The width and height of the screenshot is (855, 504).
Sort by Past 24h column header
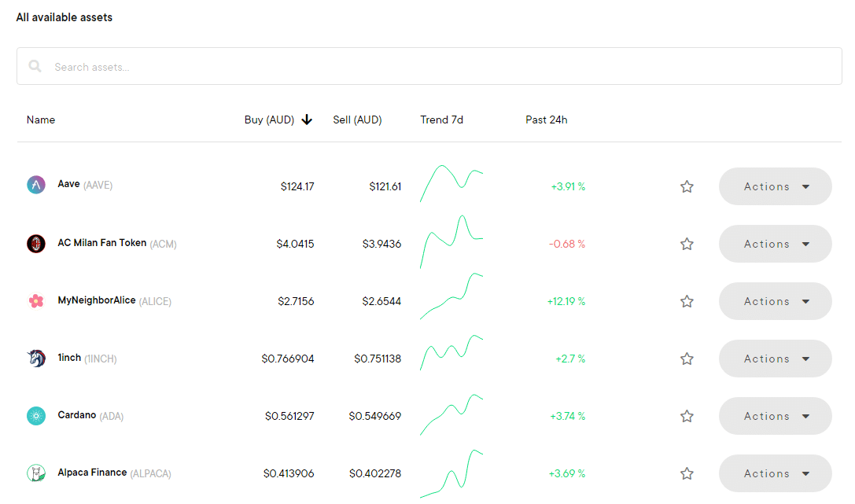(x=547, y=120)
